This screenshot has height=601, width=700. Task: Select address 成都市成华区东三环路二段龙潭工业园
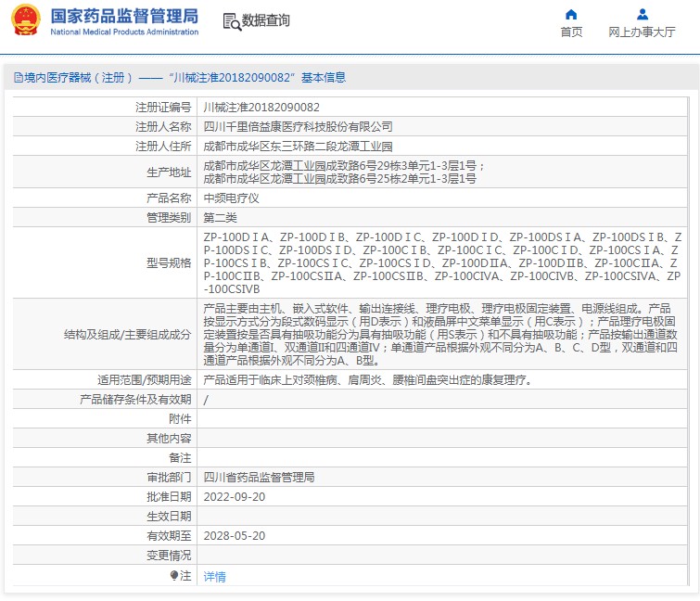click(x=299, y=147)
